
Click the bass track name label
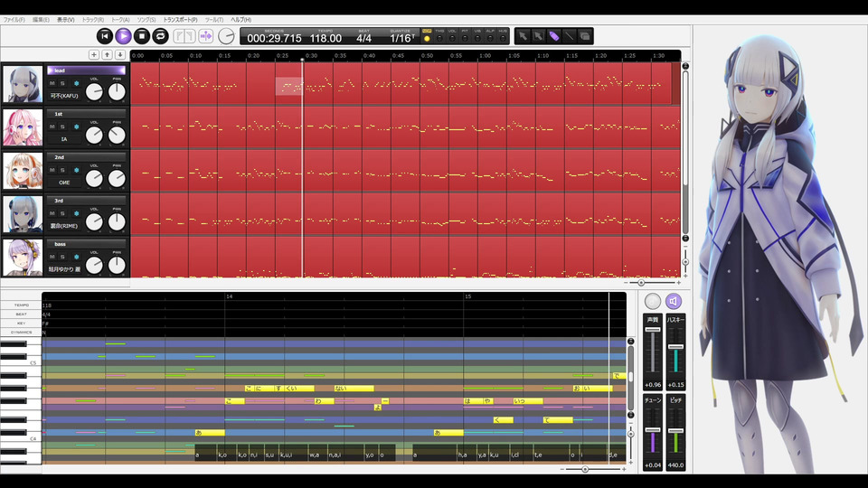(60, 244)
